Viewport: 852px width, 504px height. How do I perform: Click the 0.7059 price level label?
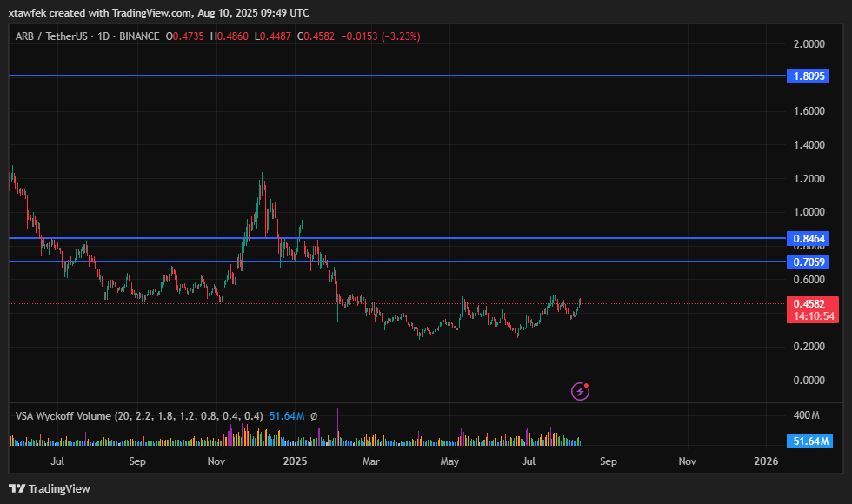tap(809, 262)
